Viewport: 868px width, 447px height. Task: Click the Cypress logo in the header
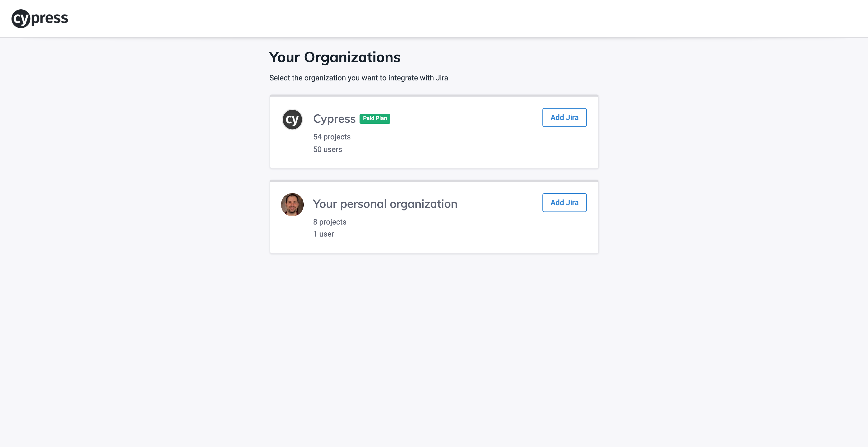[39, 18]
